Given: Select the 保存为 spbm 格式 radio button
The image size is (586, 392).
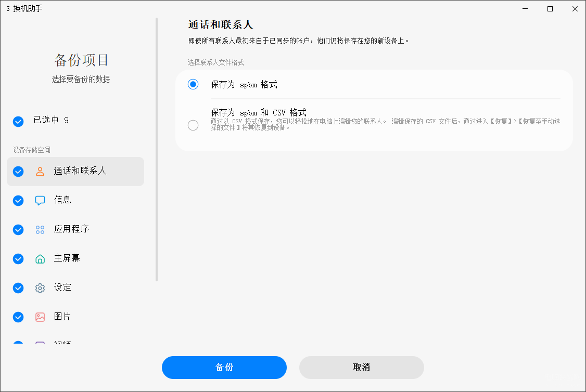Looking at the screenshot, I should [x=193, y=84].
